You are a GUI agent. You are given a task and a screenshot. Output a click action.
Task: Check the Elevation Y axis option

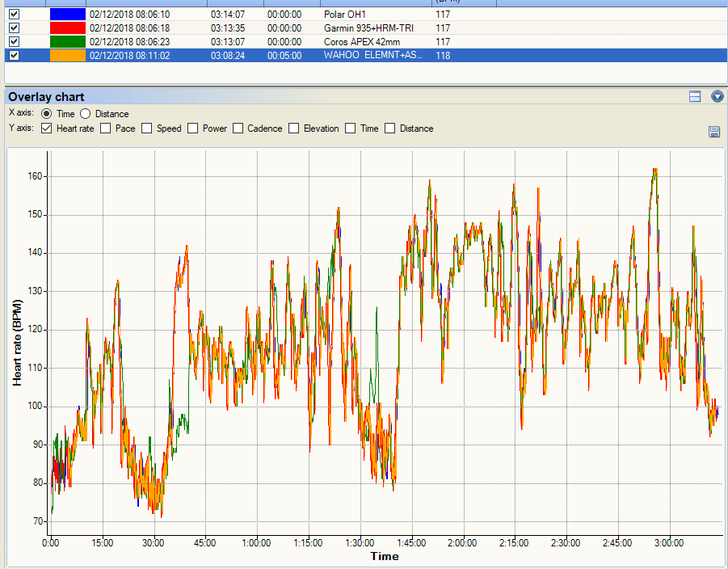[294, 129]
